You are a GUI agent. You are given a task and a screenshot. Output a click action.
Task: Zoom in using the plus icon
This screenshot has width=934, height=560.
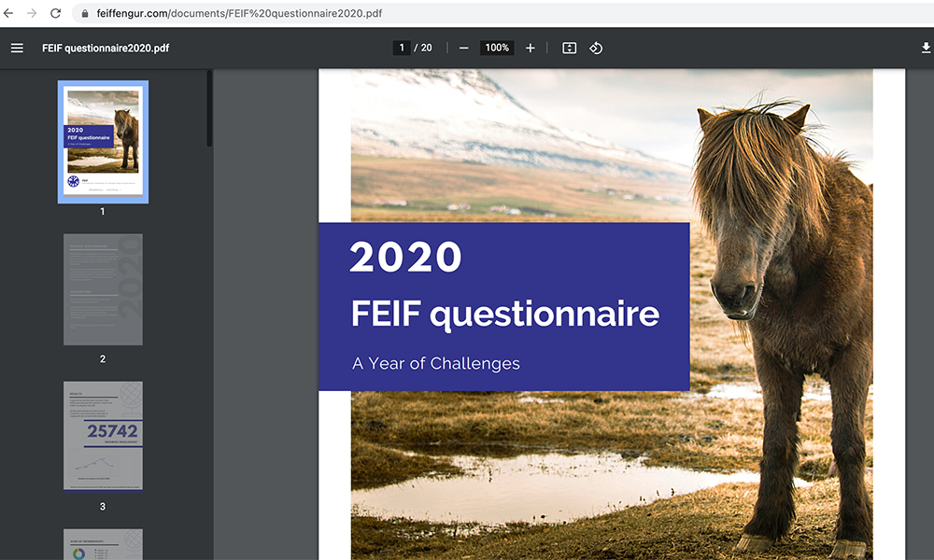coord(531,48)
